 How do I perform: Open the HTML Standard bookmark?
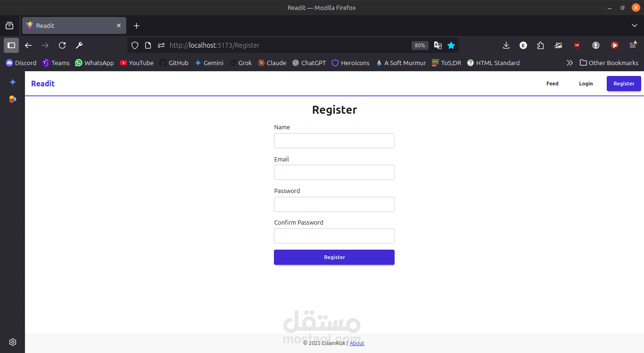click(493, 63)
